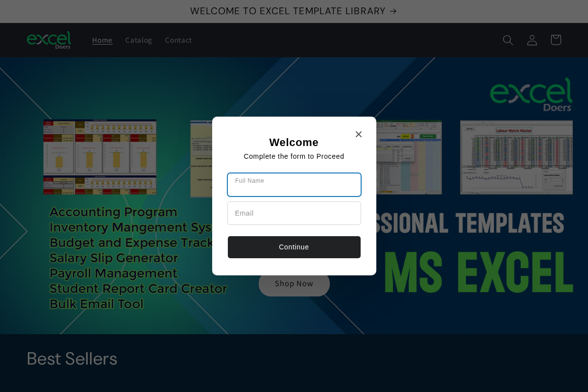
Task: Click the Labour Metrix Master screenshot thumbnail
Action: (516, 157)
